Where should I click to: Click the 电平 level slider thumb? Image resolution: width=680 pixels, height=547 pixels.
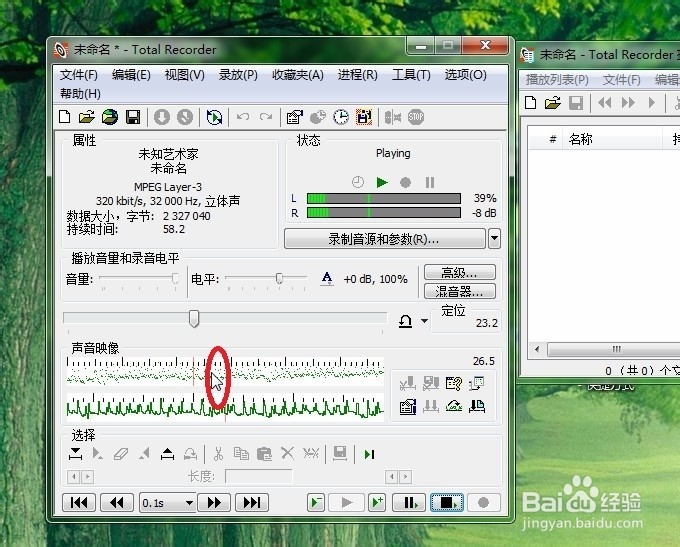279,278
